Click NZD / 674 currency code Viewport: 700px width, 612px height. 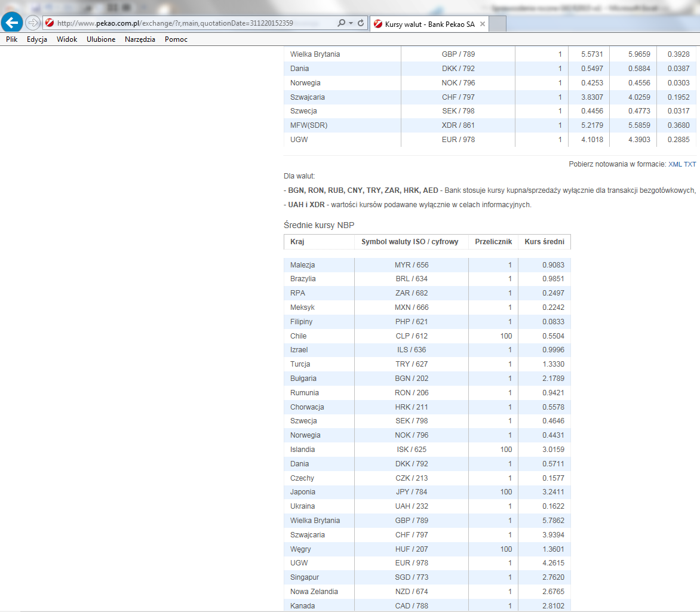click(x=412, y=591)
